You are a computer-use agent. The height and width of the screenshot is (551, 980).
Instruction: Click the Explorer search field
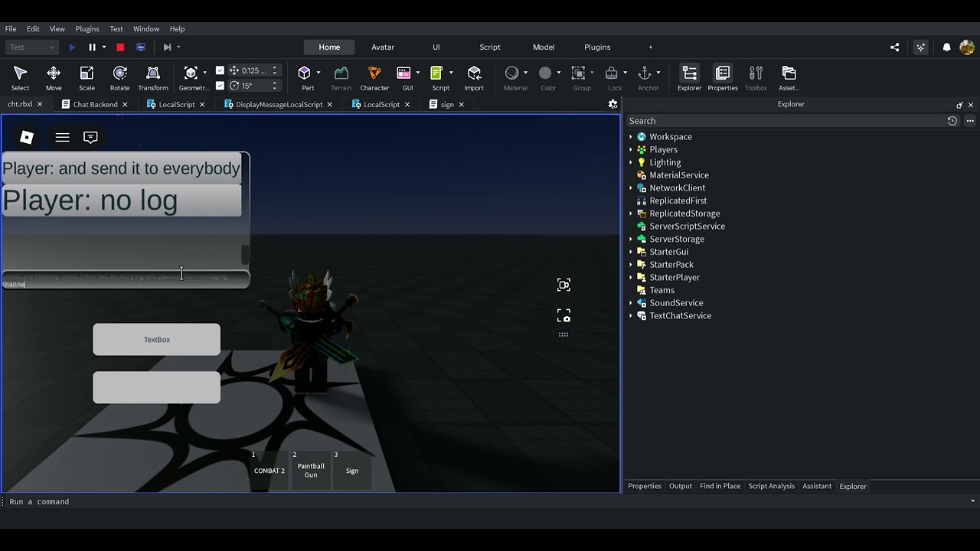click(786, 121)
